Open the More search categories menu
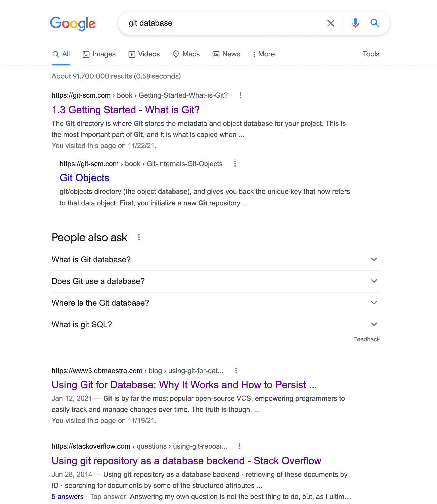Image resolution: width=437 pixels, height=504 pixels. coord(263,54)
